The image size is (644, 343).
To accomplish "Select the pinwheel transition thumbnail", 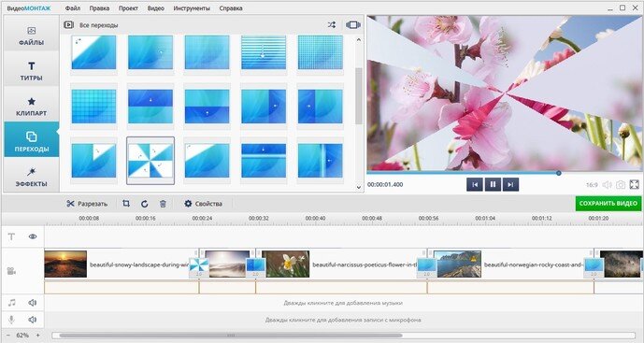I will pos(150,161).
